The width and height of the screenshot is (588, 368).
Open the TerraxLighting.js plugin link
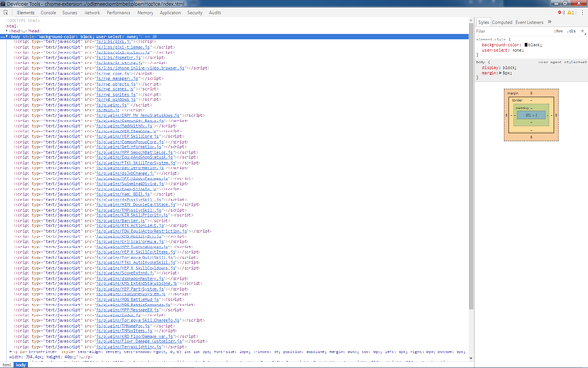coord(129,347)
